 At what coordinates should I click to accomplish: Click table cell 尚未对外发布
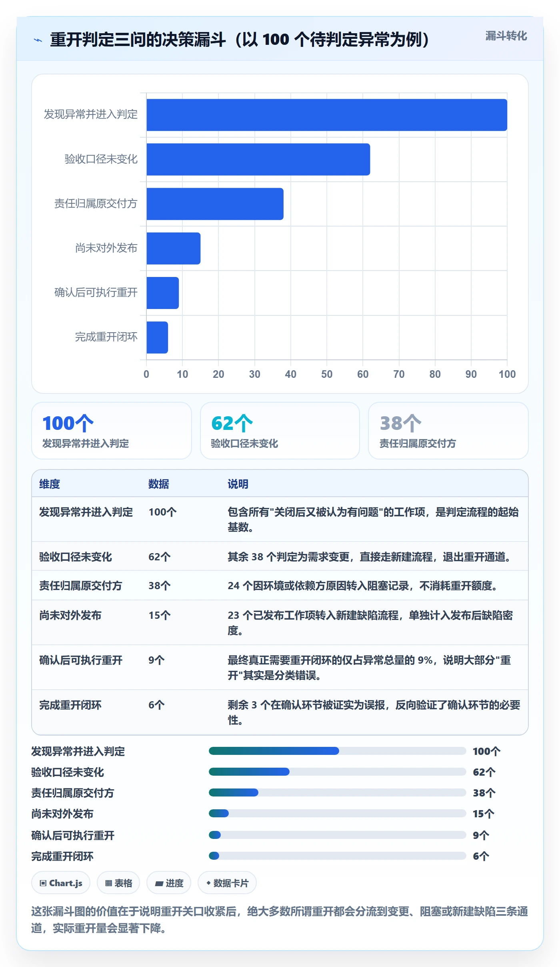(x=70, y=615)
